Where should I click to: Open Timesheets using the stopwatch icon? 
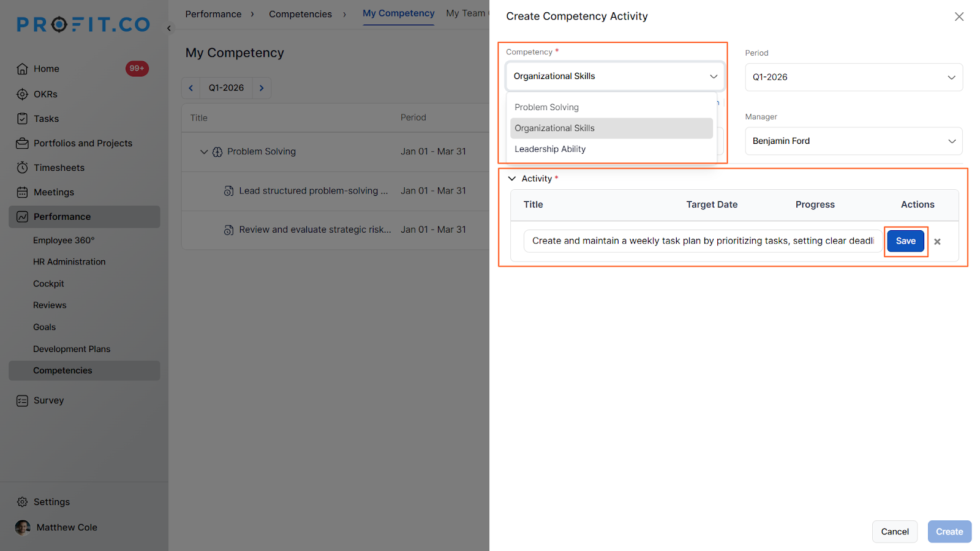(x=22, y=168)
